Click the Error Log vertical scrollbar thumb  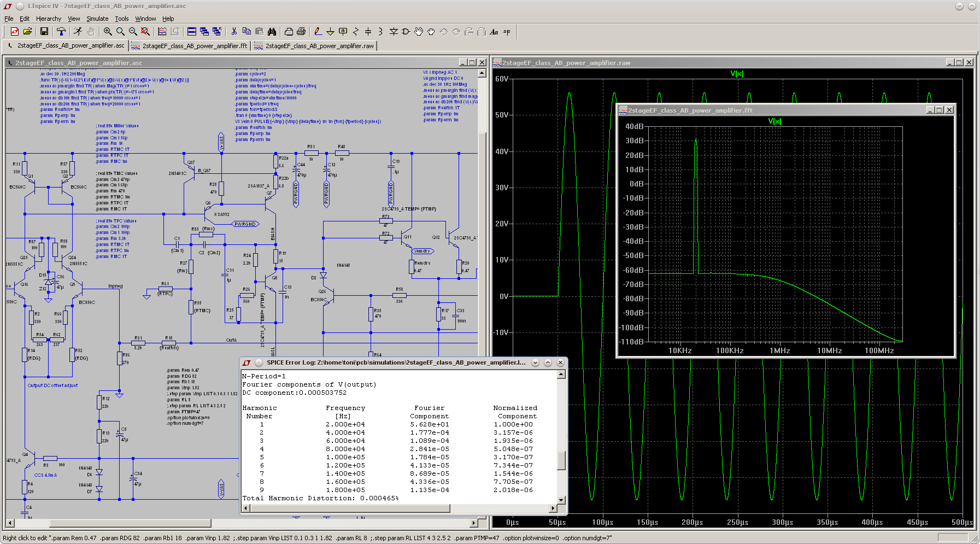coord(561,460)
